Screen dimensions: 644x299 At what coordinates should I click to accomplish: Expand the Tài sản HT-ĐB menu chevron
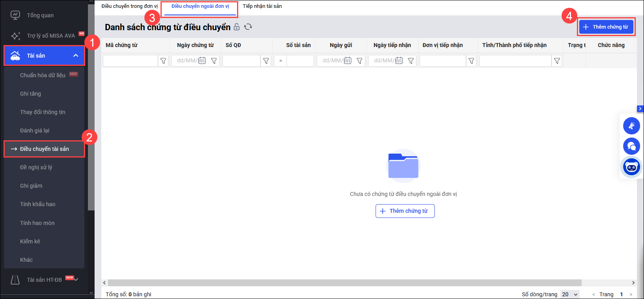click(76, 279)
